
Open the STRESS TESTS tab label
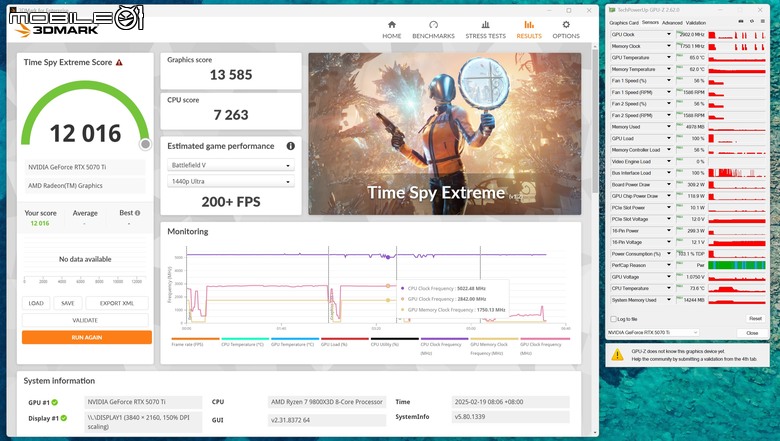click(486, 36)
